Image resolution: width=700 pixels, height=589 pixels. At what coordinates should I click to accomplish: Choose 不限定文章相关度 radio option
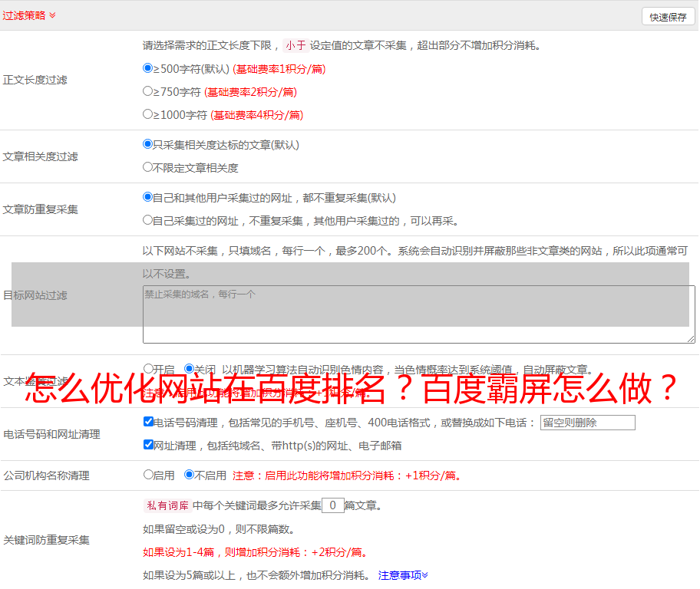pos(148,167)
